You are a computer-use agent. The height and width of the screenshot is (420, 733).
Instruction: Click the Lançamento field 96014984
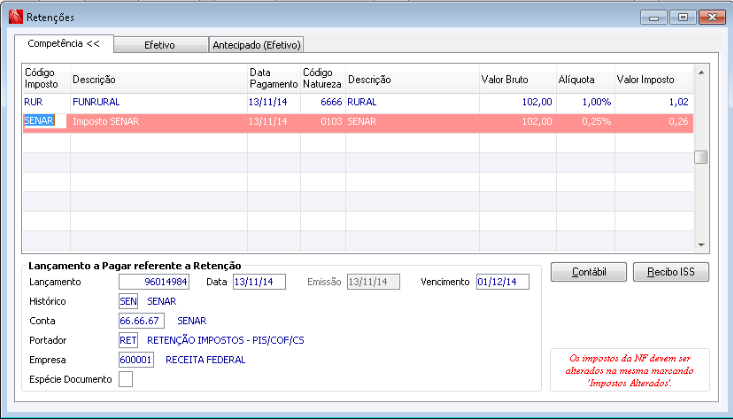click(154, 282)
